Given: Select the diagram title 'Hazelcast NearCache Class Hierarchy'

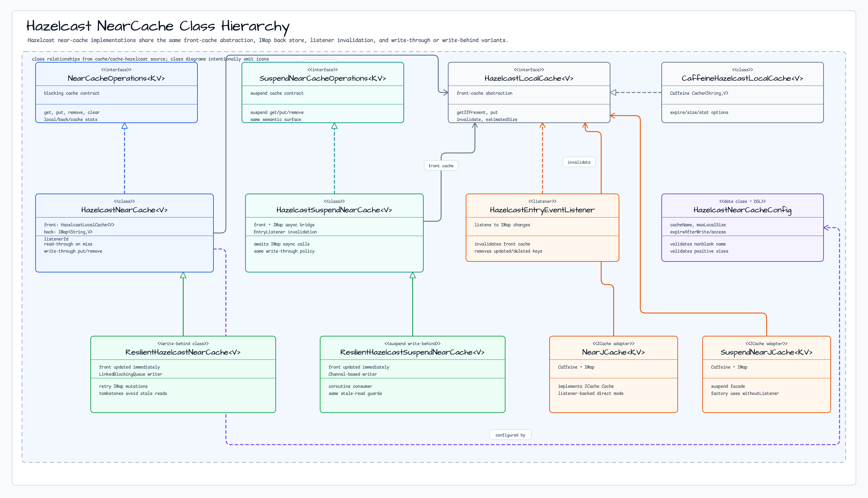Looking at the screenshot, I should [x=158, y=26].
